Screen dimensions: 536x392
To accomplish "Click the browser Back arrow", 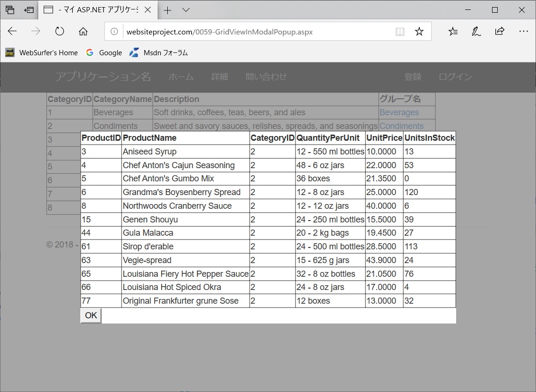I will [12, 32].
